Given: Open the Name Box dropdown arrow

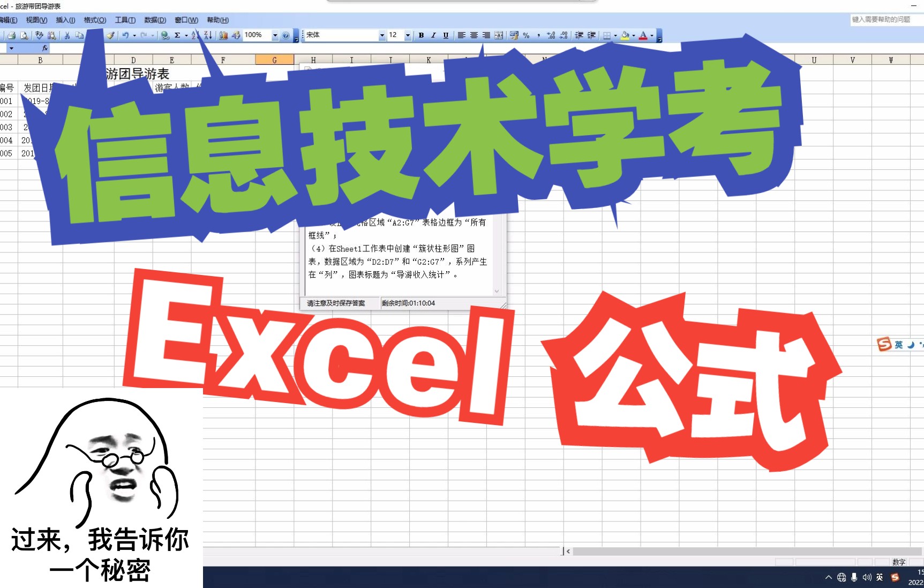Looking at the screenshot, I should (x=11, y=48).
